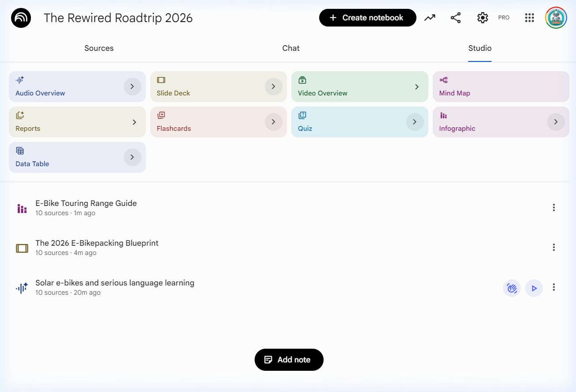
Task: Generate a Mind Map
Action: click(500, 87)
